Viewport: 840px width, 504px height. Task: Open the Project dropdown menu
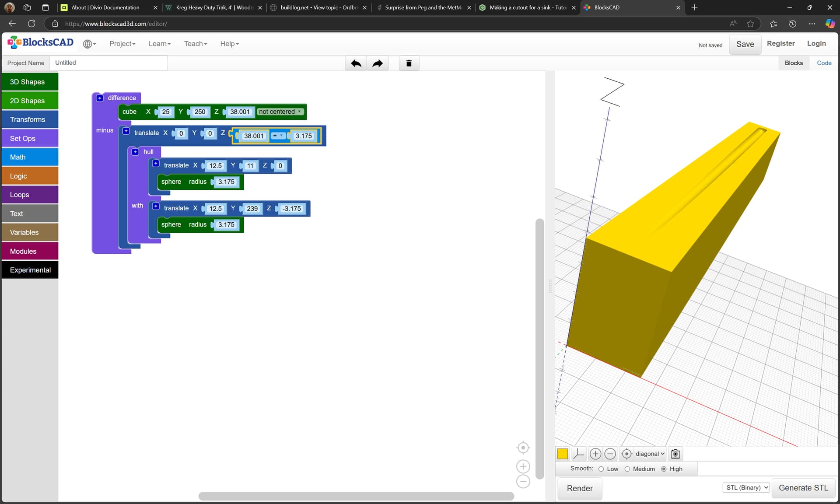coord(122,44)
